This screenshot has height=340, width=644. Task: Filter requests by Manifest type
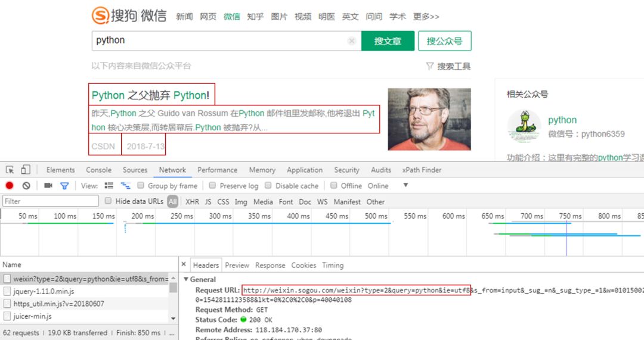(347, 202)
